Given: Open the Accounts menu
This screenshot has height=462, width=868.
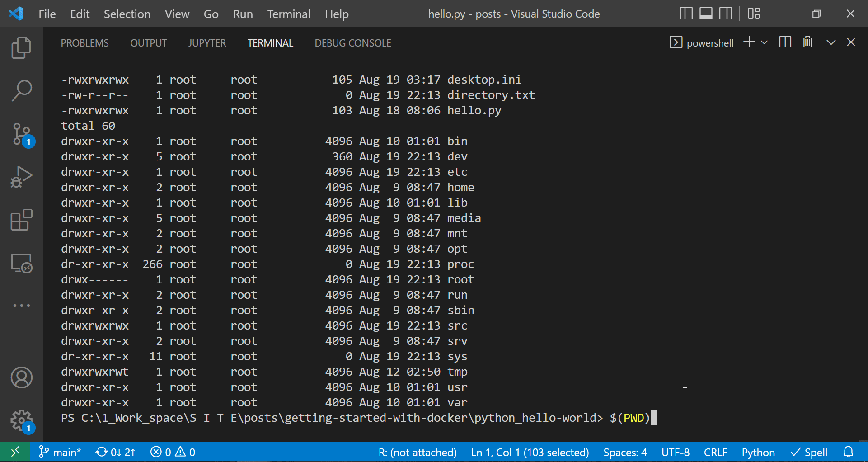Looking at the screenshot, I should tap(21, 378).
